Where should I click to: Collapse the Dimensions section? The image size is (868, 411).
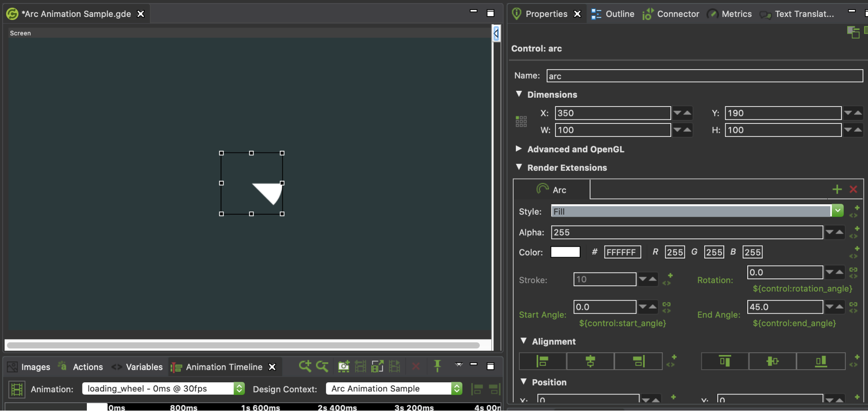pyautogui.click(x=519, y=94)
